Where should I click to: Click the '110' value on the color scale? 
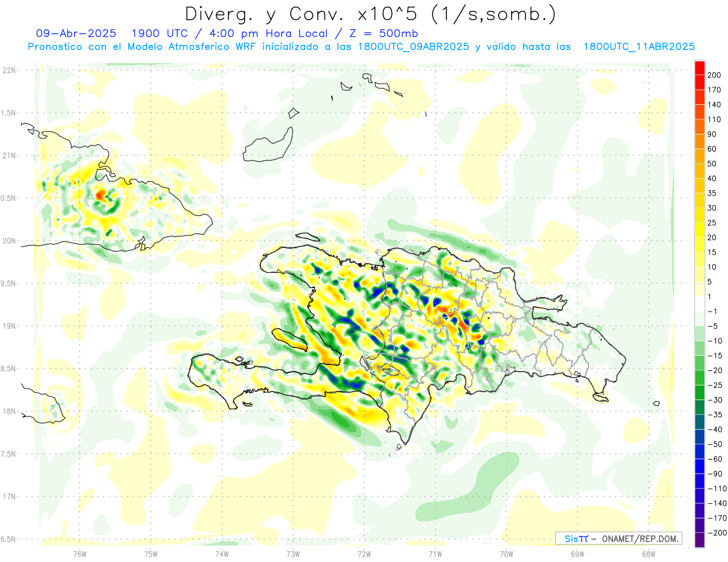(714, 119)
